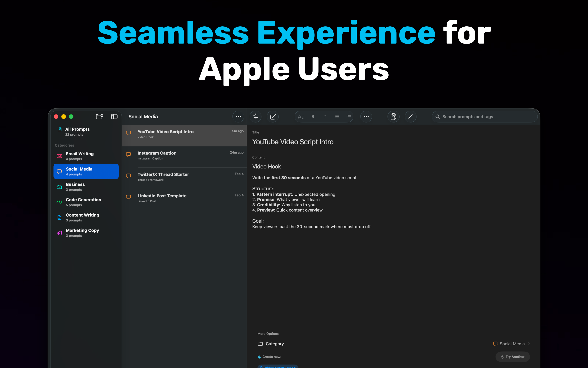Viewport: 588px width, 368px height.
Task: Toggle bulleted list formatting
Action: (337, 117)
